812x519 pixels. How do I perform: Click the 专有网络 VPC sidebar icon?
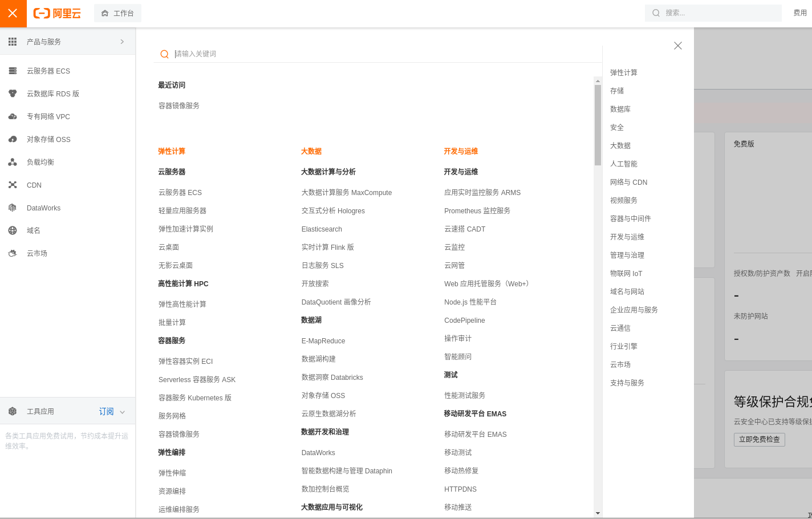click(13, 116)
